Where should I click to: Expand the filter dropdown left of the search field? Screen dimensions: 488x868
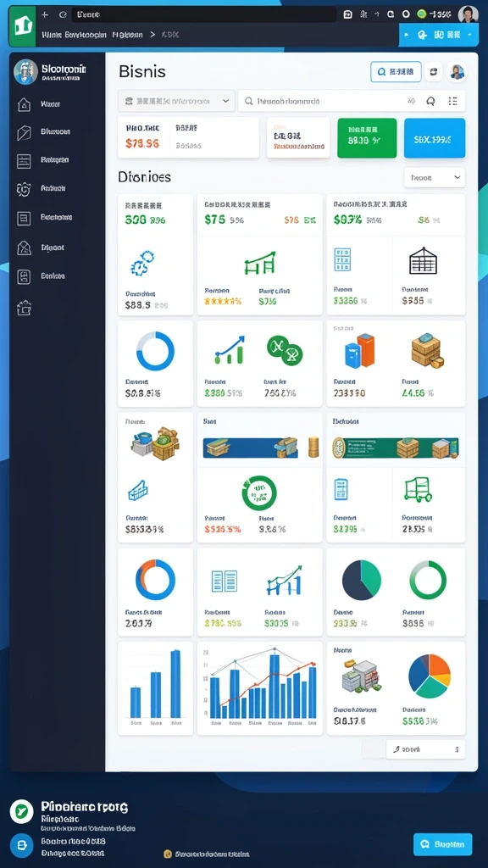(176, 102)
